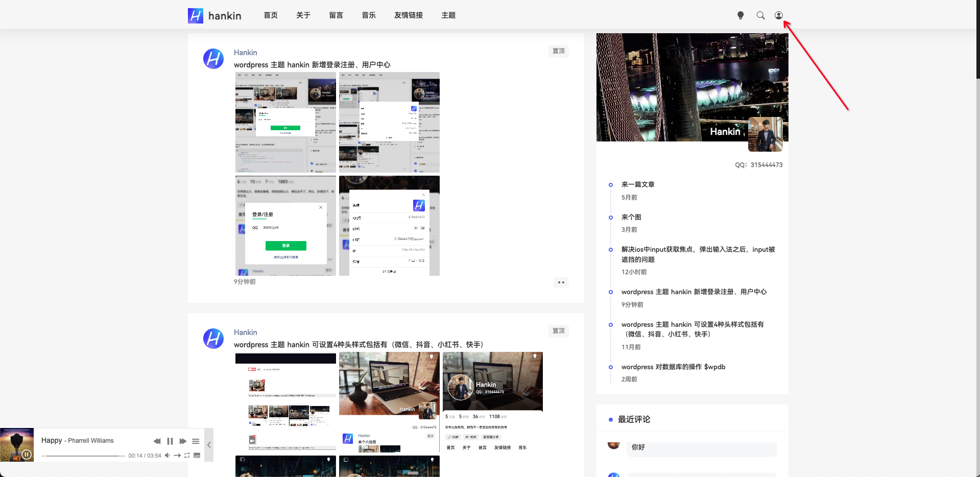
Task: Click the comment bubble 你好
Action: (x=702, y=448)
